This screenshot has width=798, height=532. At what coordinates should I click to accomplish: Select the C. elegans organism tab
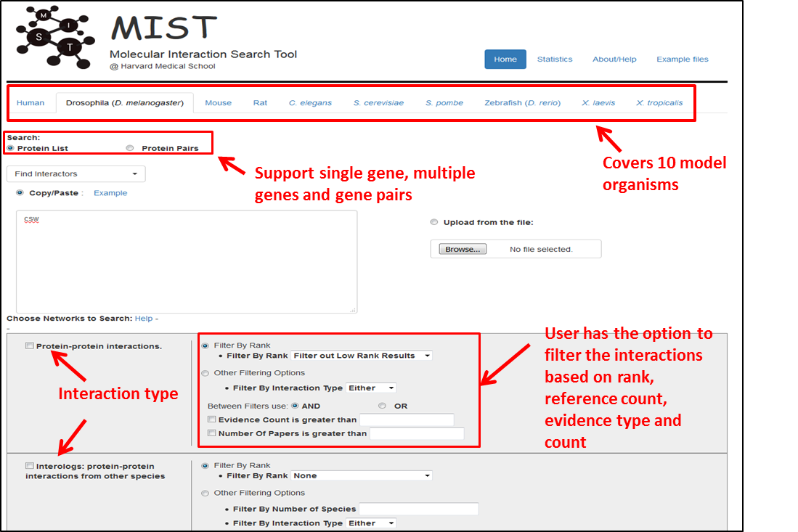coord(310,103)
